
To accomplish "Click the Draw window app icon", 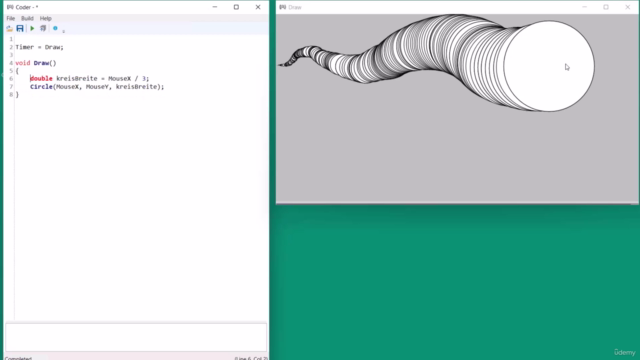I will click(x=282, y=7).
